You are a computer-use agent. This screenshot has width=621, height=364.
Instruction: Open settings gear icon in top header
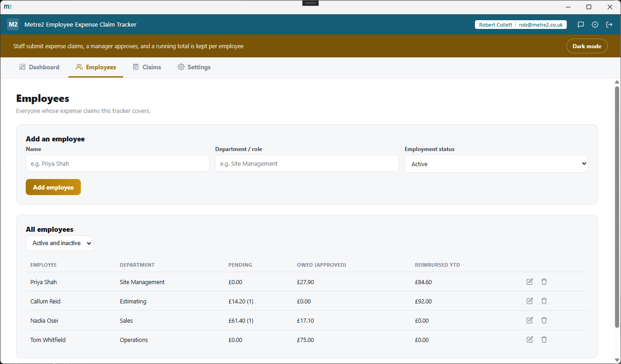point(595,25)
